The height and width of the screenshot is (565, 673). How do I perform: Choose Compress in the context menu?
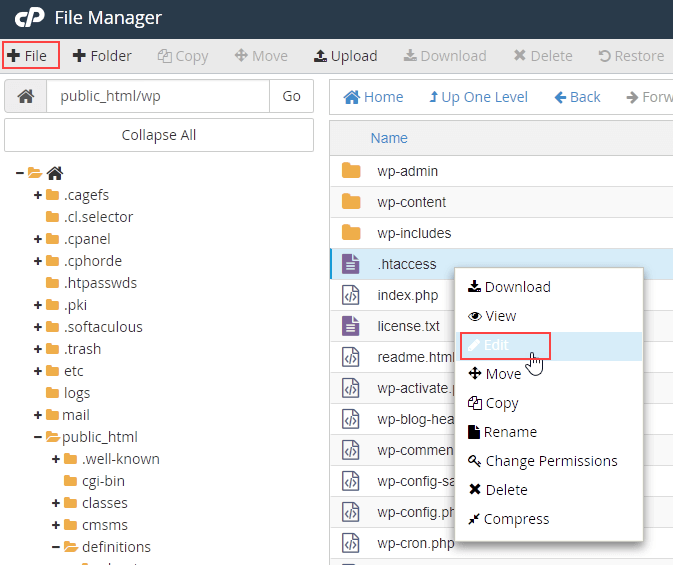coord(508,519)
